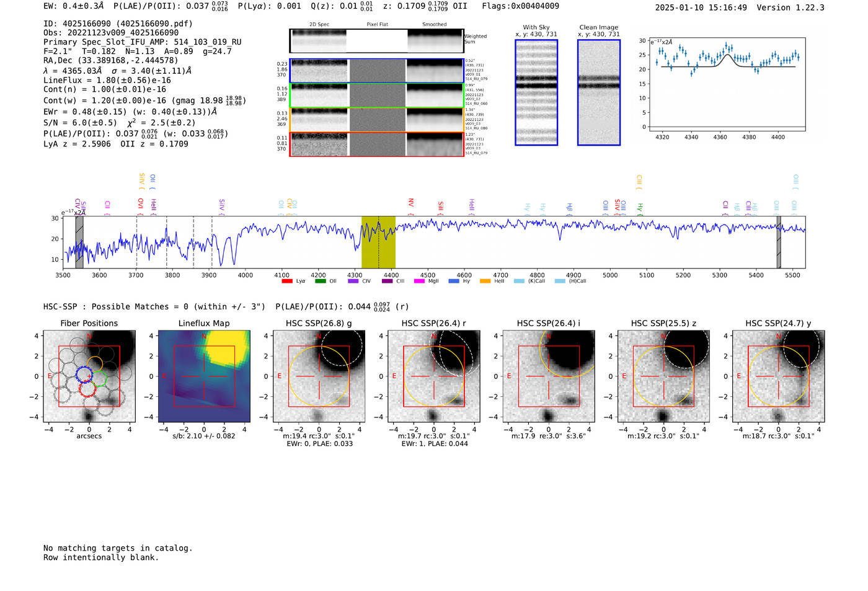
Task: Select the orange-bordered fiber spectrum row
Action: click(376, 120)
